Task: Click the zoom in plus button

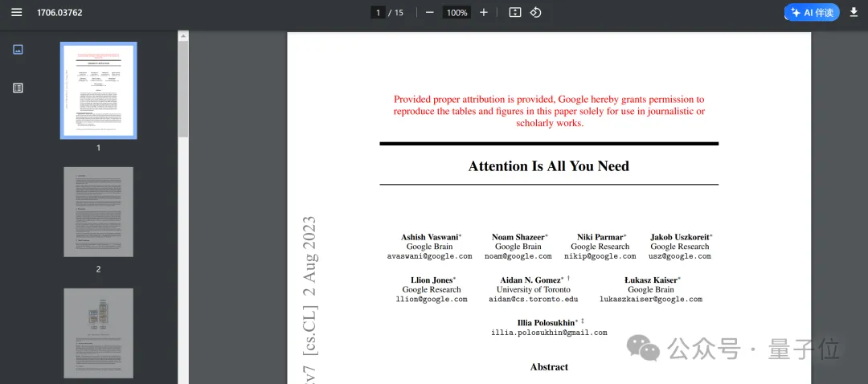Action: (484, 13)
